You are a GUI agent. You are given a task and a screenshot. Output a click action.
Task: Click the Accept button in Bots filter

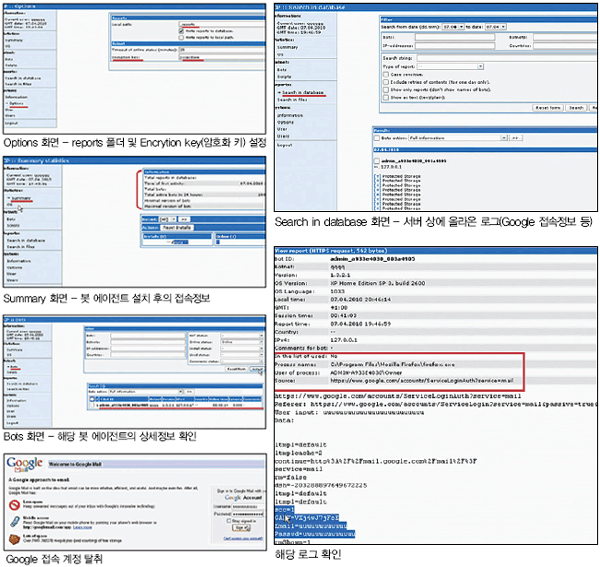pos(256,369)
